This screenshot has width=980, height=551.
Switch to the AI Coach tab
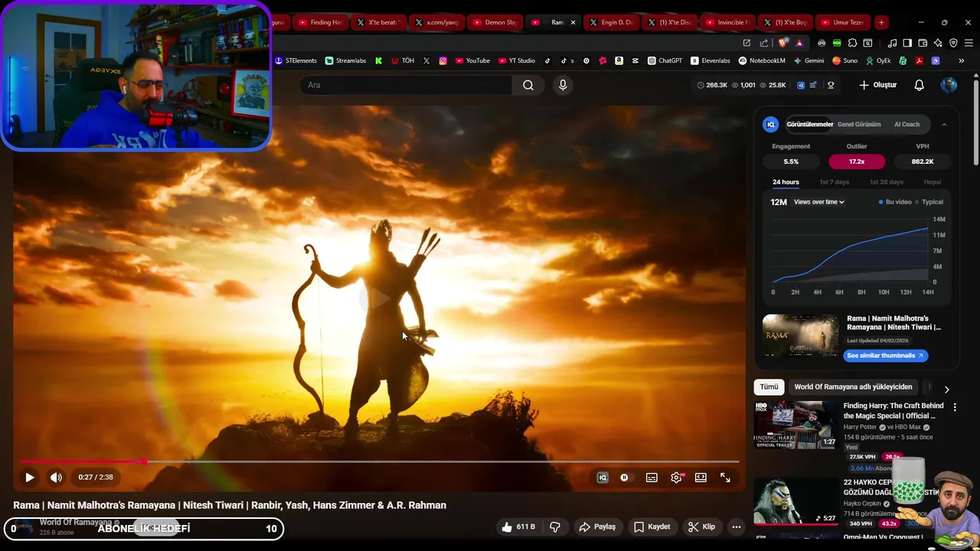pyautogui.click(x=906, y=124)
